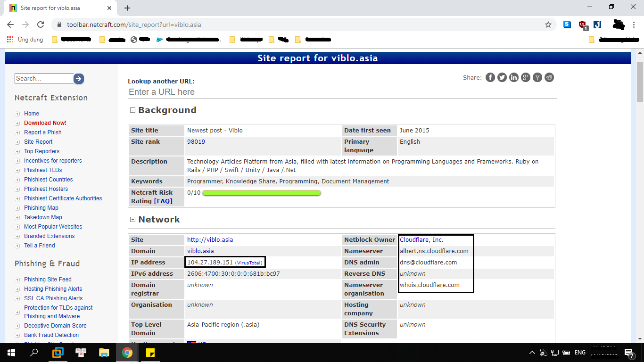Open SSL CA Phishing Alerts
The height and width of the screenshot is (362, 644).
click(53, 298)
